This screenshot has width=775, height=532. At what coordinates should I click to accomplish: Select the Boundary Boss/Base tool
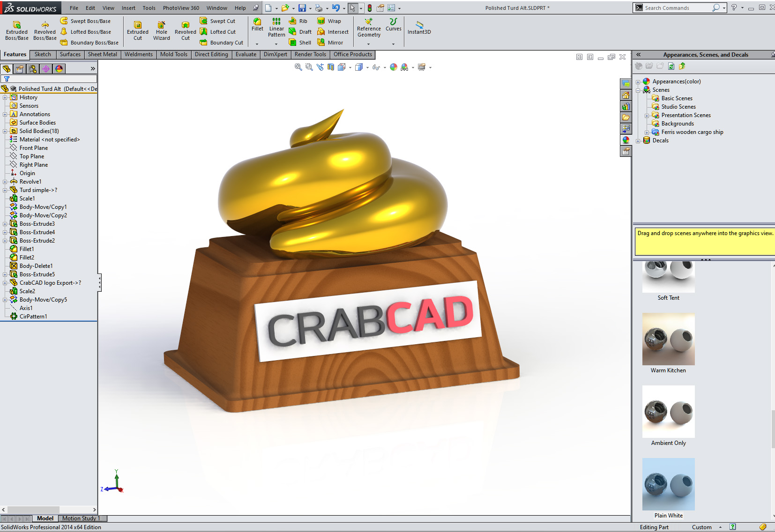click(89, 43)
